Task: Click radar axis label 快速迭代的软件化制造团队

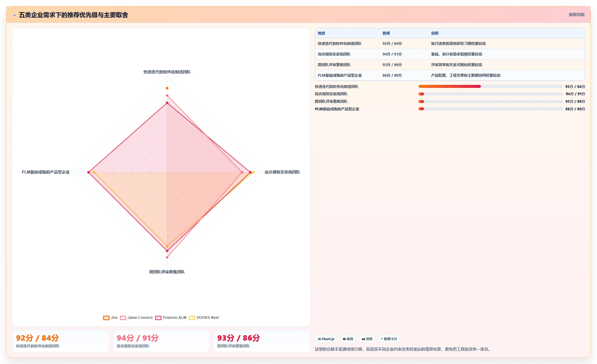Action: pos(167,72)
